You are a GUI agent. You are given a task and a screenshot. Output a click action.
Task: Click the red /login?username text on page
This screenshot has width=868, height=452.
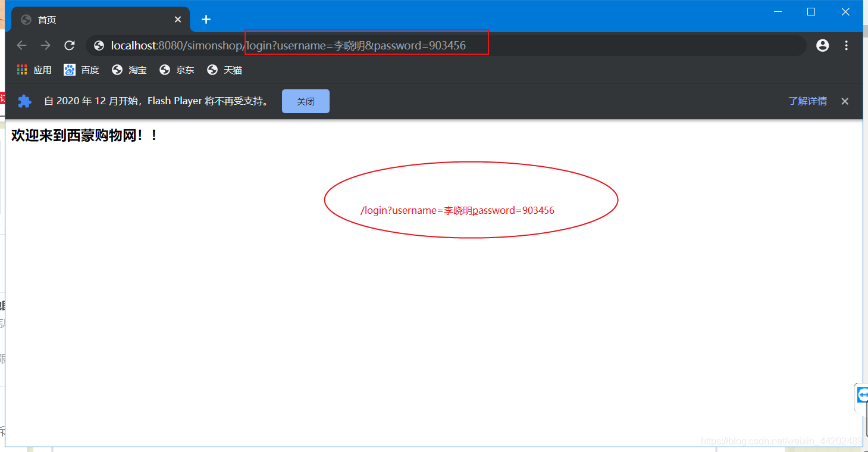point(457,210)
